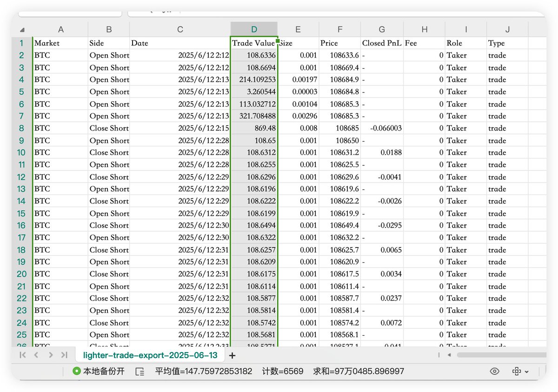Select row 8 header
558x392 pixels.
(21, 128)
